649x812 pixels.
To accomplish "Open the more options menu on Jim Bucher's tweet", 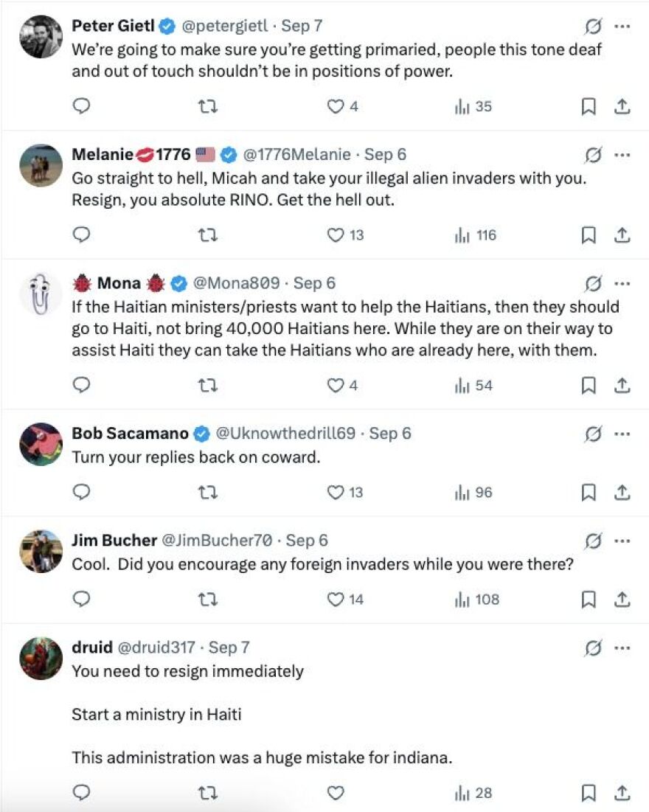I will pyautogui.click(x=622, y=540).
